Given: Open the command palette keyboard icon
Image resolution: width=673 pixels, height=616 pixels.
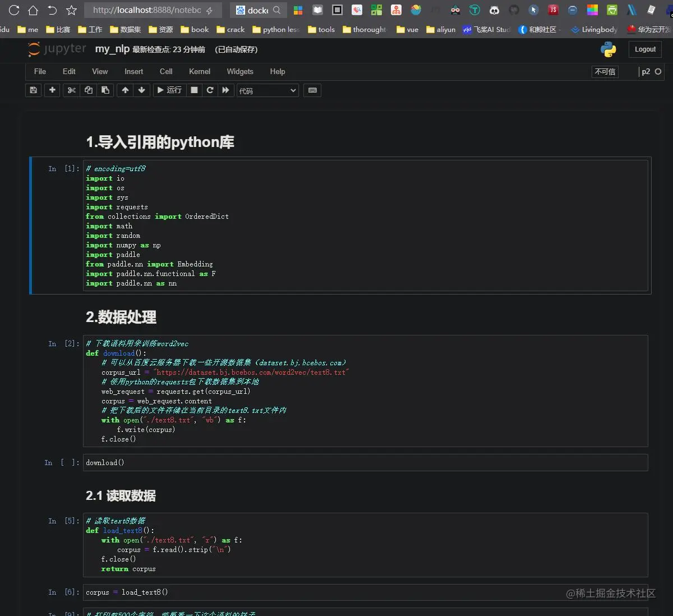Looking at the screenshot, I should [312, 90].
